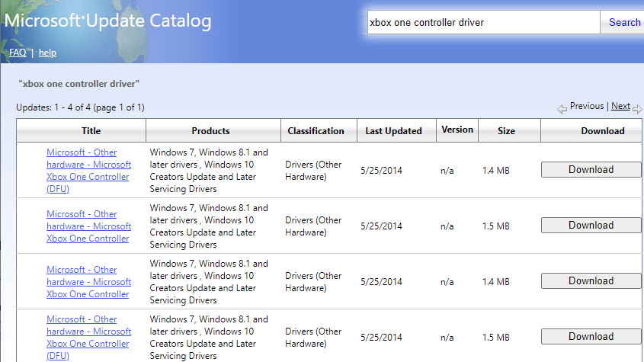The height and width of the screenshot is (362, 644).
Task: Click second row 1.5 MB size cell
Action: 495,226
